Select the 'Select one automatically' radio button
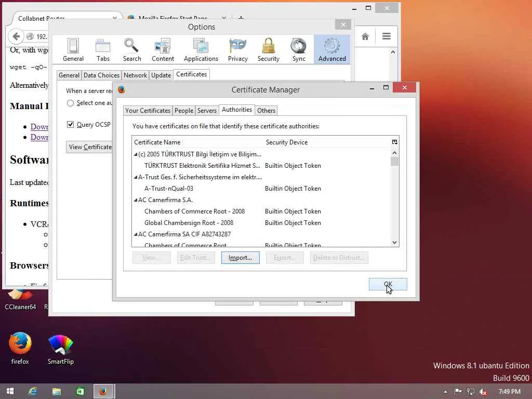 coord(70,103)
